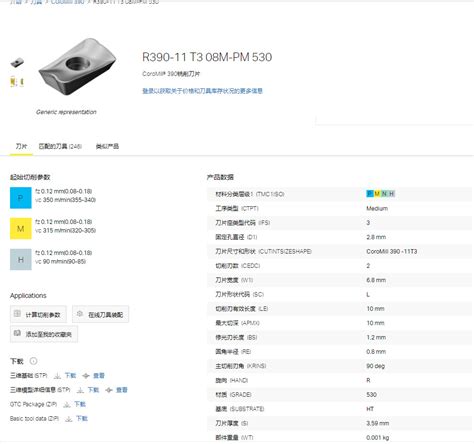The width and height of the screenshot is (474, 444).
Task: Click 3D view icon for 三维基础 (STP)
Action: click(86, 376)
